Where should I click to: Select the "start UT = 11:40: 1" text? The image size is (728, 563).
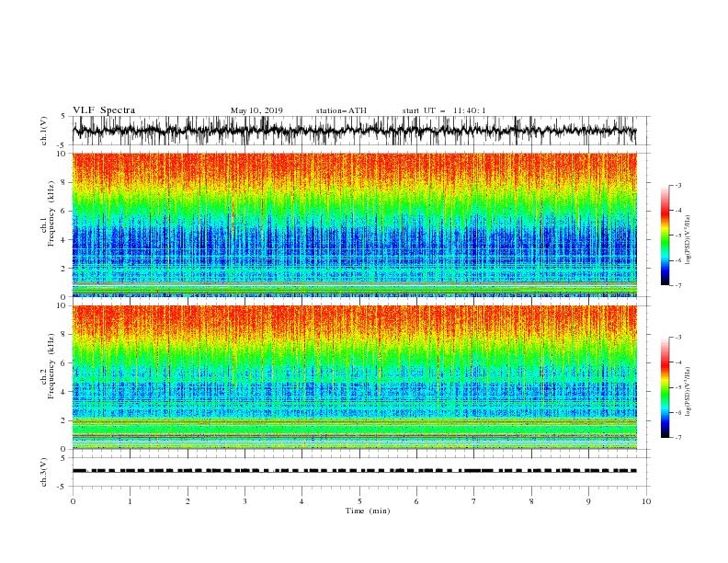[443, 110]
